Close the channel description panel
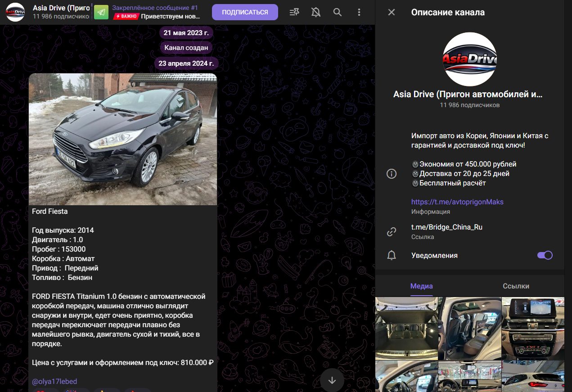The image size is (572, 392). click(392, 12)
